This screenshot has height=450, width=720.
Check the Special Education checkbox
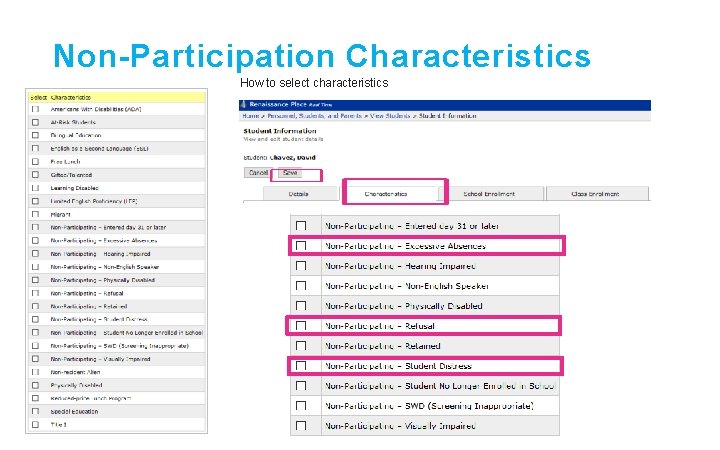(36, 411)
